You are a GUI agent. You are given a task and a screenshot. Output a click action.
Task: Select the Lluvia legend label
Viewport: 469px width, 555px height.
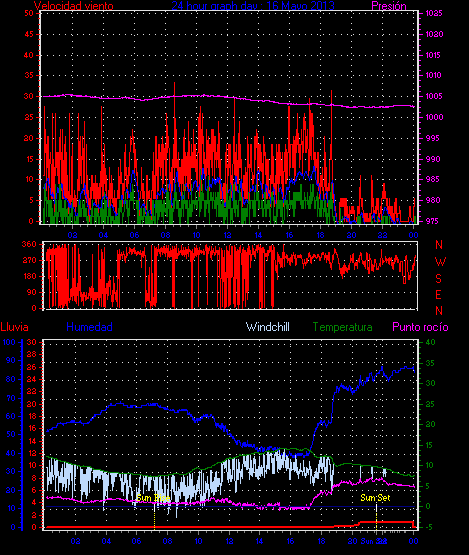coord(14,327)
